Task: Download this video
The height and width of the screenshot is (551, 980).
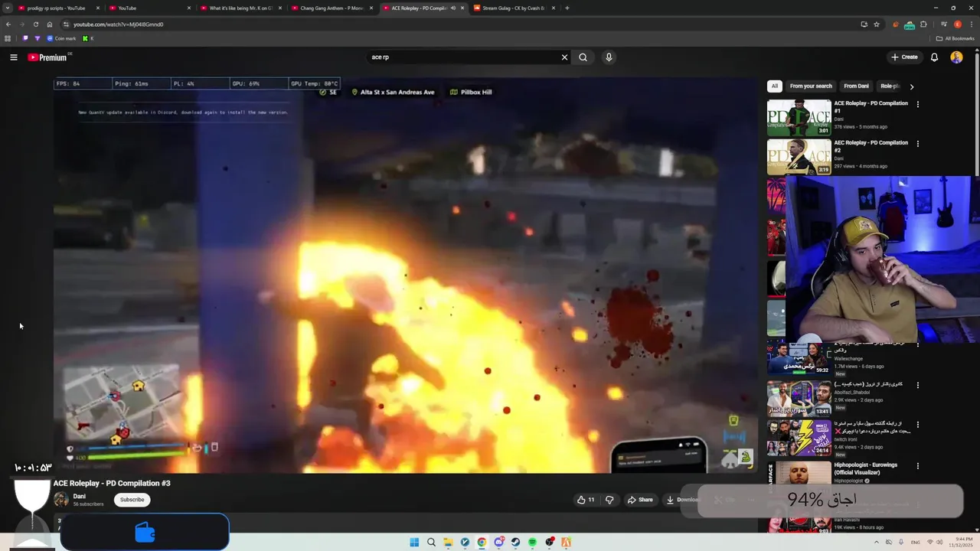Action: [681, 500]
